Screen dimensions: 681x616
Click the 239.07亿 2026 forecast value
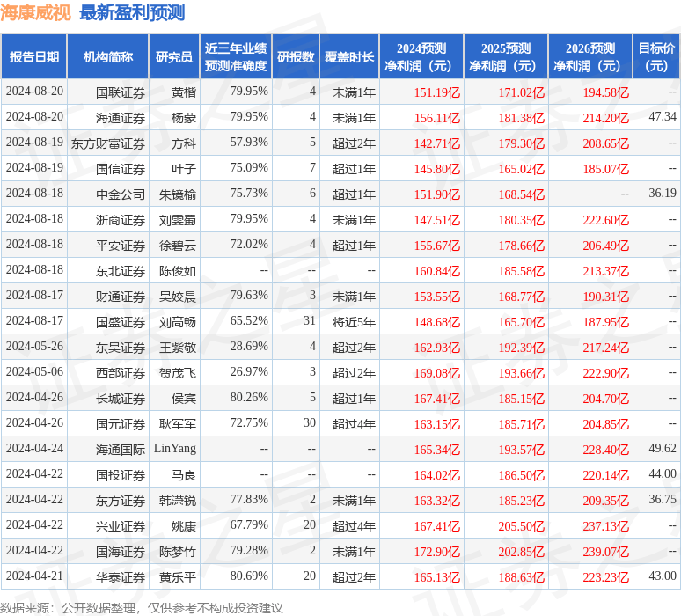[606, 552]
